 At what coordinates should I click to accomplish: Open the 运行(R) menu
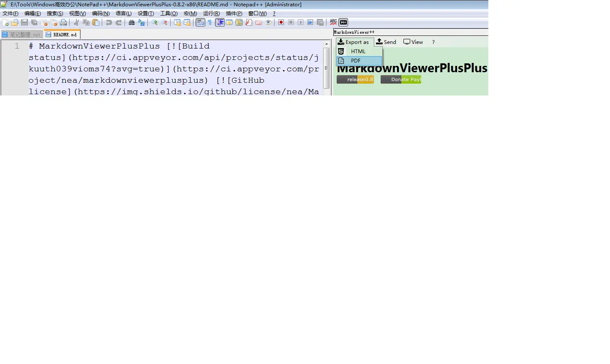pos(211,14)
